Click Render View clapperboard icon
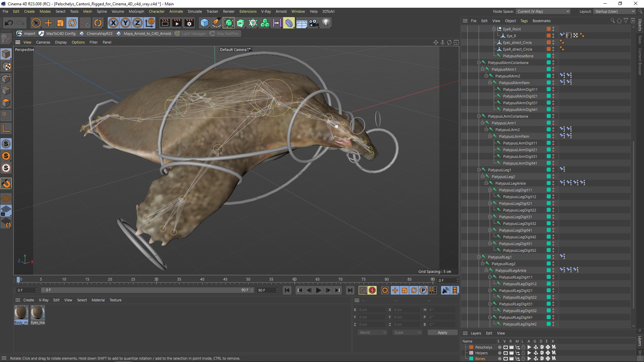 (x=165, y=23)
